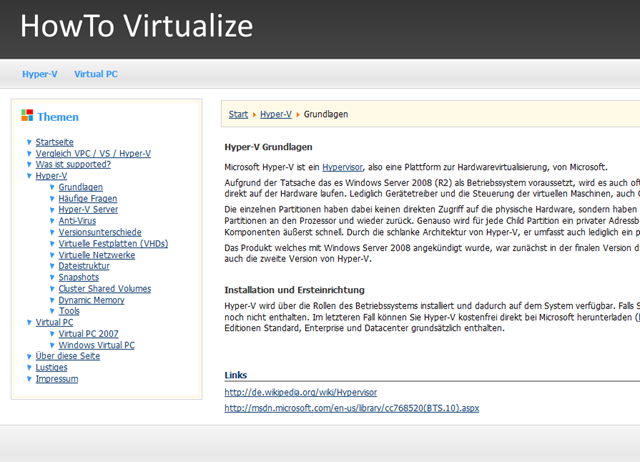This screenshot has height=462, width=640.
Task: Click Start in the breadcrumb trail
Action: tap(238, 115)
